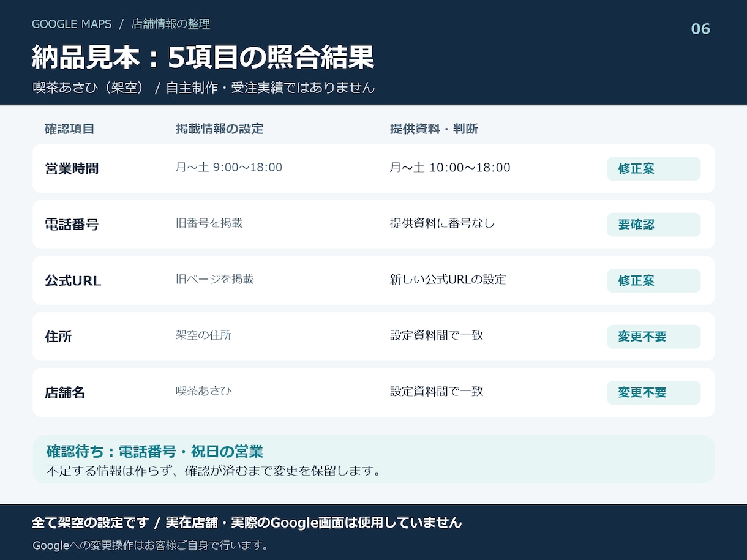Click the 変更不要 badge in 店舗名 row
Screen dimensions: 747x560
[x=653, y=393]
